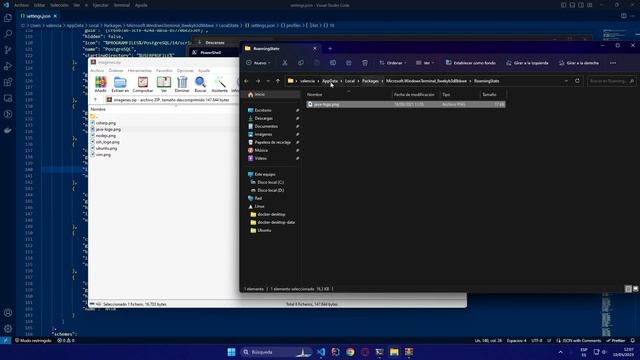The image size is (640, 360).
Task: Open recent locations arrow in File Explorer
Action: tap(268, 81)
